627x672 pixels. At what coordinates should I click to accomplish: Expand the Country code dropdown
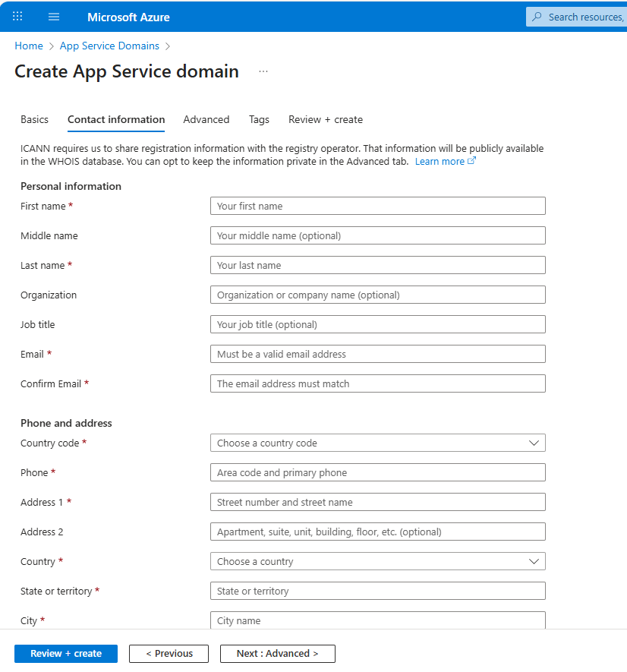point(377,443)
